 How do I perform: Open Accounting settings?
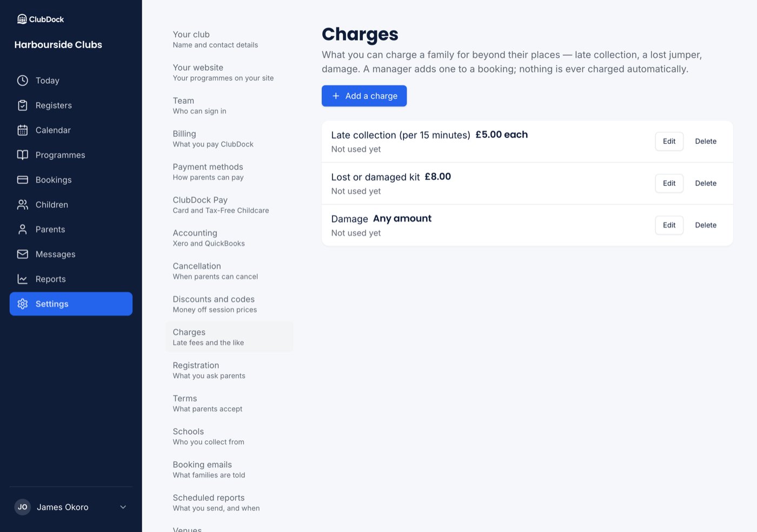tap(229, 238)
